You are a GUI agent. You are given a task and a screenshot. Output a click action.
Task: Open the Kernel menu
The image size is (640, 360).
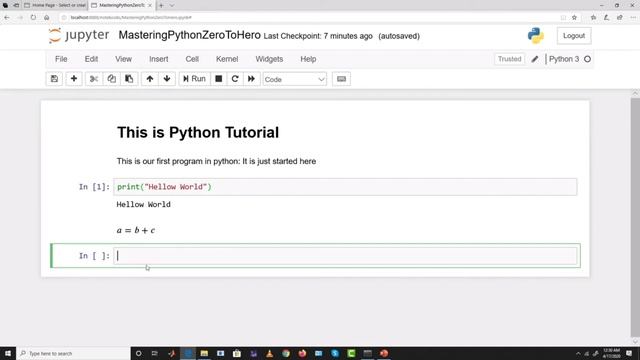click(227, 59)
